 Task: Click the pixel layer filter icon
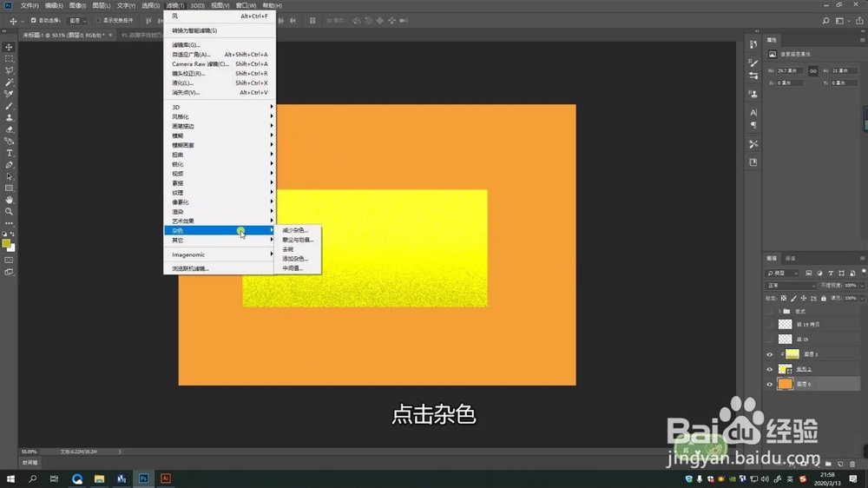pos(809,273)
